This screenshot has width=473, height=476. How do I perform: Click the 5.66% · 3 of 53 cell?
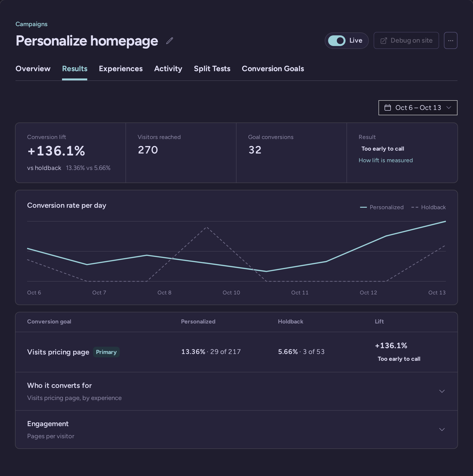[301, 352]
